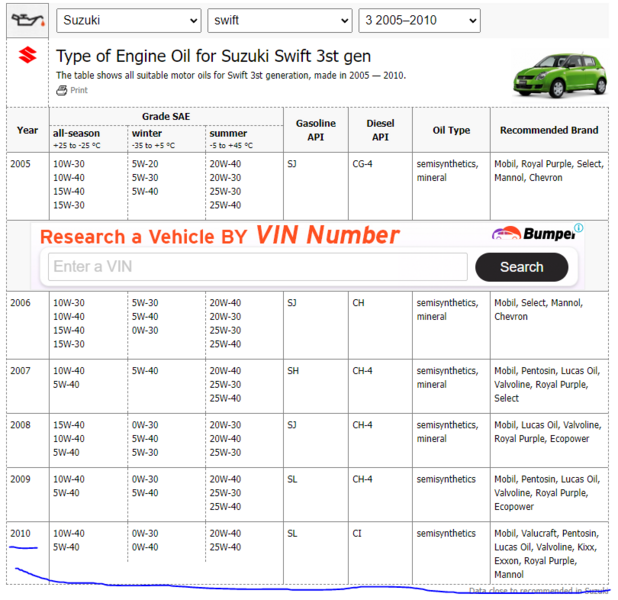
Task: Focus the Enter a VIN input field
Action: (258, 267)
